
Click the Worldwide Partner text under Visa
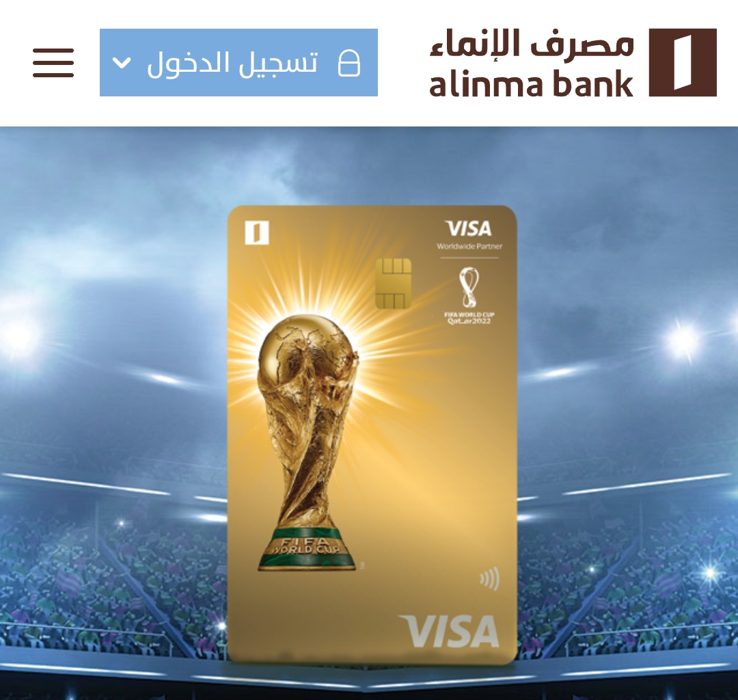coord(469,246)
